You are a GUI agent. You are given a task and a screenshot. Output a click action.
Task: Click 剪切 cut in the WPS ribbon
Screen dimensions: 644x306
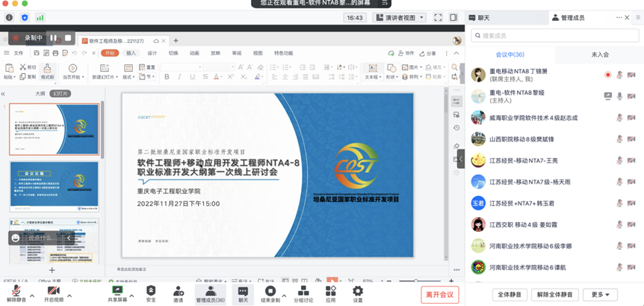click(x=28, y=67)
